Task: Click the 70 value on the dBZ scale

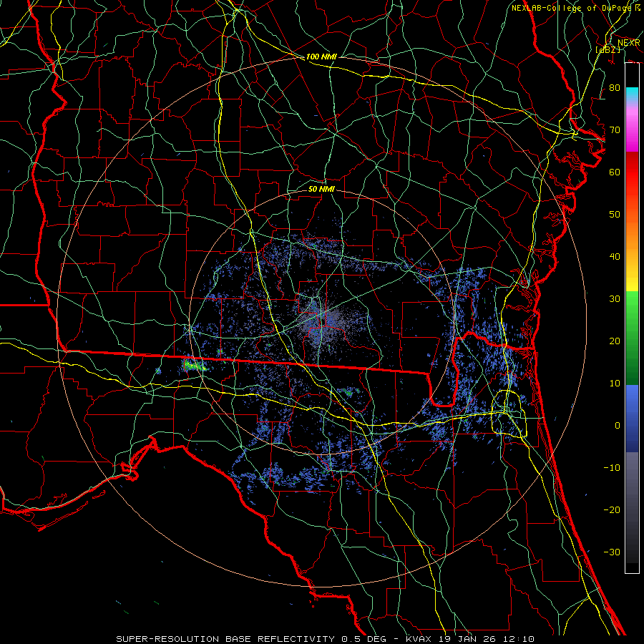Action: [615, 130]
